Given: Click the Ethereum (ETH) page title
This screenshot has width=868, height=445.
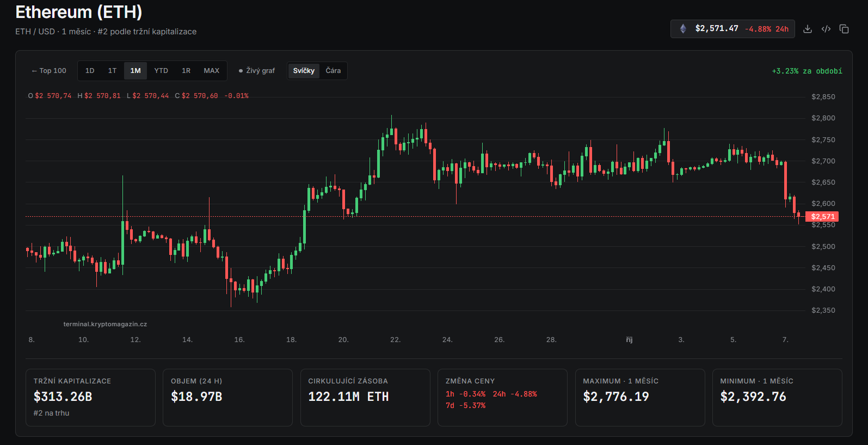Looking at the screenshot, I should click(x=79, y=12).
